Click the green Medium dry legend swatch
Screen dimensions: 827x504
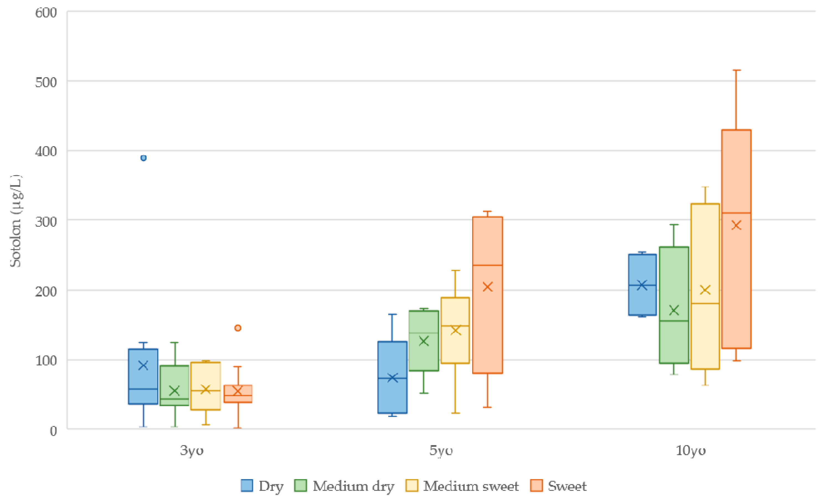pyautogui.click(x=301, y=485)
